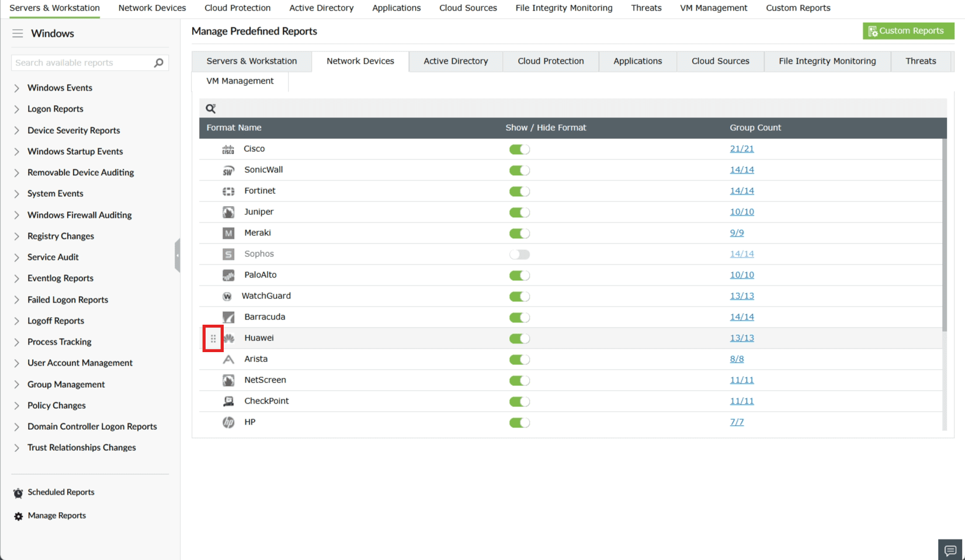Click the Cisco format icon
The width and height of the screenshot is (965, 560).
point(228,149)
